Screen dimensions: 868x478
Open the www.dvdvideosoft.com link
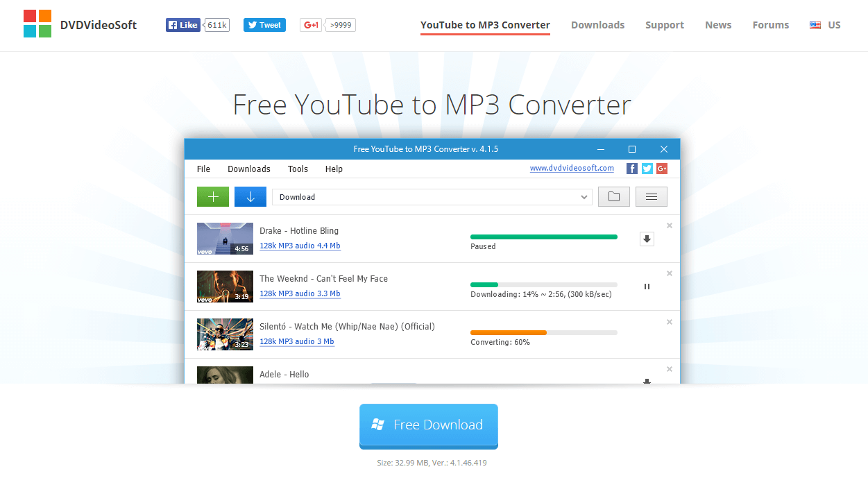(x=572, y=168)
